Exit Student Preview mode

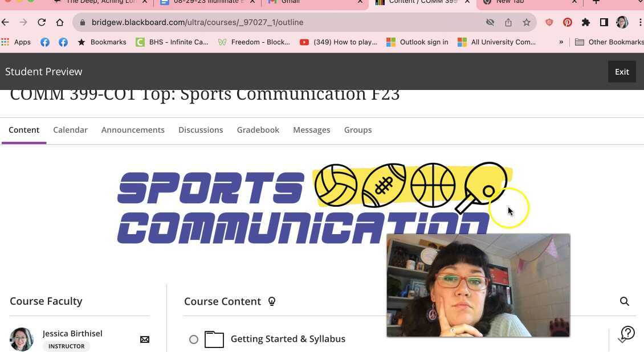(x=622, y=71)
